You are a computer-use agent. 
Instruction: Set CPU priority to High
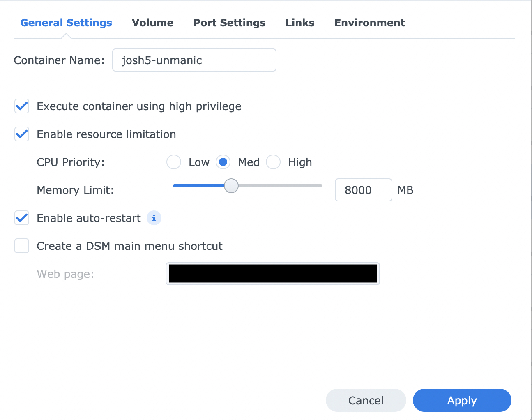pos(273,162)
